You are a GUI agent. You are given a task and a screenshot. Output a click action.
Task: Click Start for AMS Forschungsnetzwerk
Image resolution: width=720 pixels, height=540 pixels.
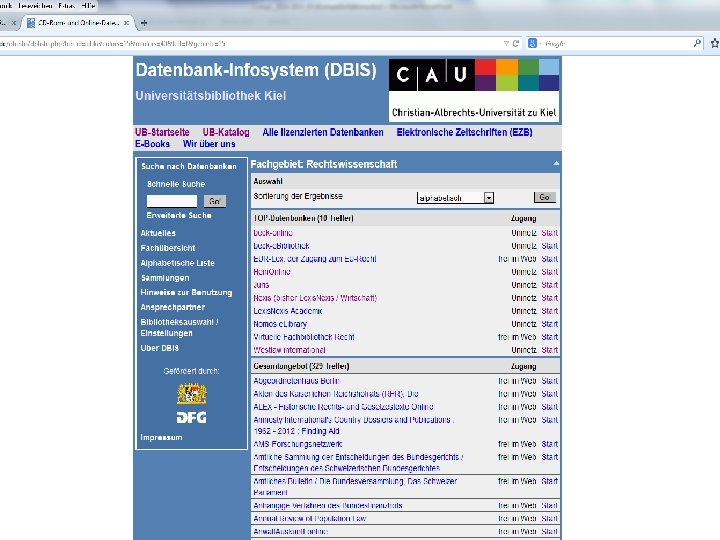(550, 444)
